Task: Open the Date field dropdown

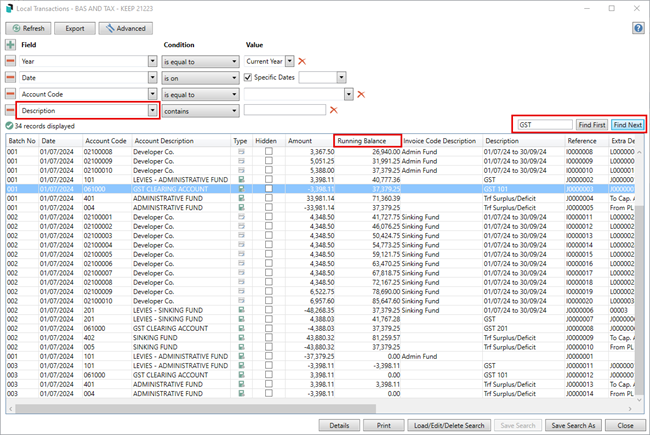Action: click(153, 78)
